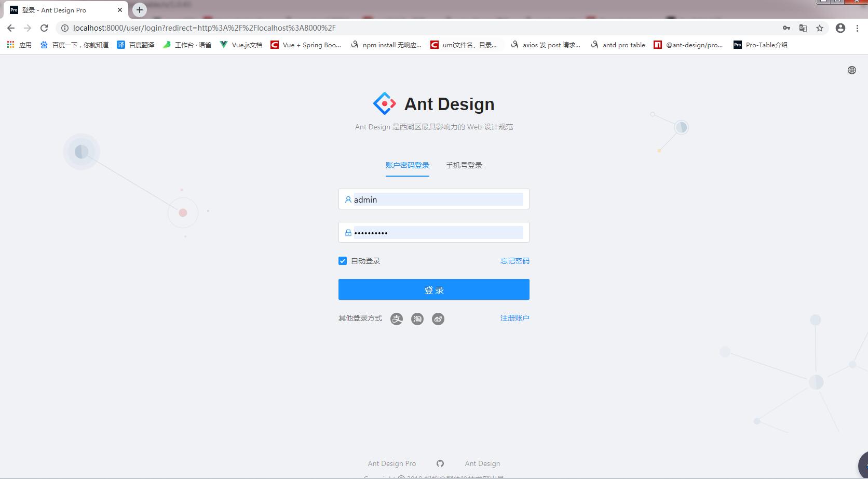Click the 忘记密码 link
This screenshot has height=479, width=868.
pyautogui.click(x=515, y=261)
